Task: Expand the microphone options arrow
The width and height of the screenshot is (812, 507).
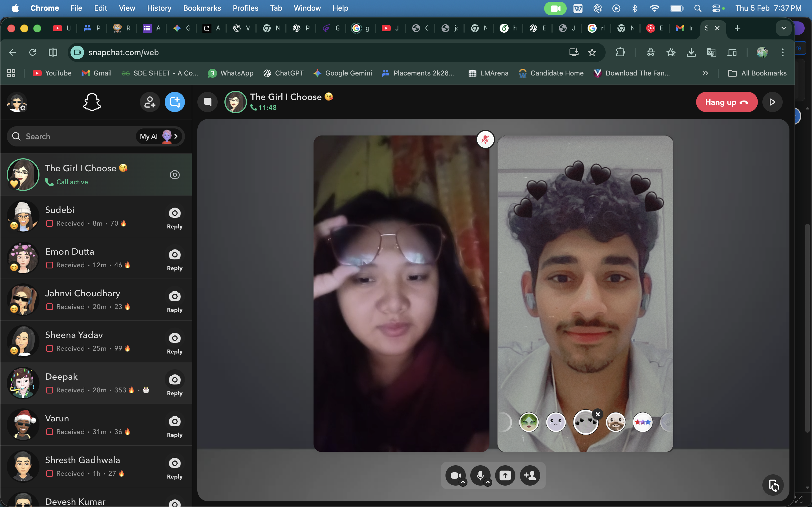Action: click(488, 482)
